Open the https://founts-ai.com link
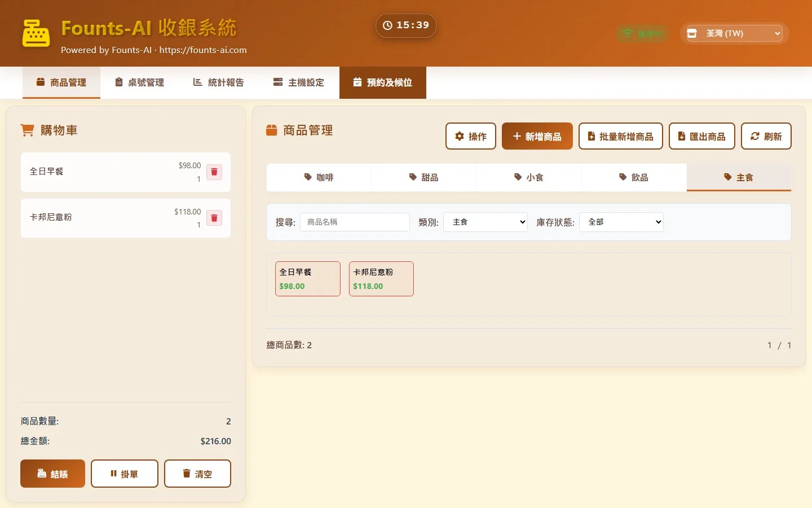This screenshot has width=812, height=508. (203, 50)
